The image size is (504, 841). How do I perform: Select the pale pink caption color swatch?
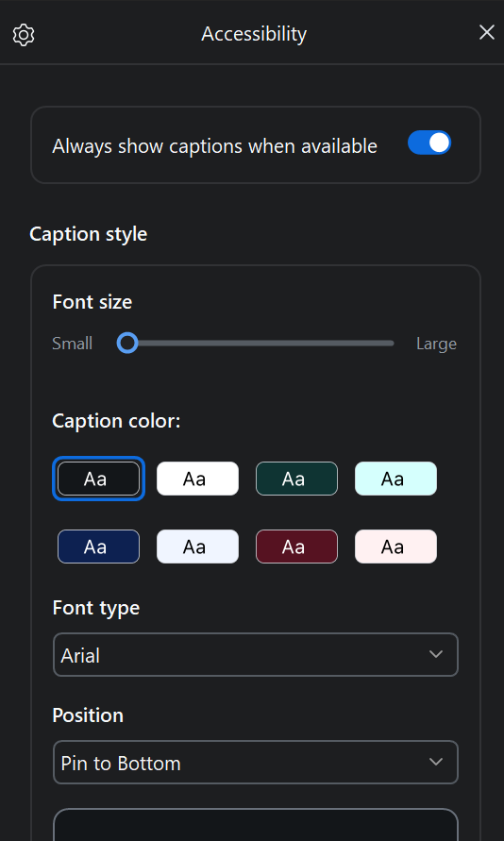395,547
